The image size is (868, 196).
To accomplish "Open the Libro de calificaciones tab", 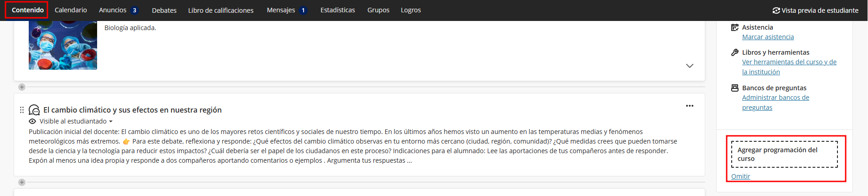I will pos(221,10).
